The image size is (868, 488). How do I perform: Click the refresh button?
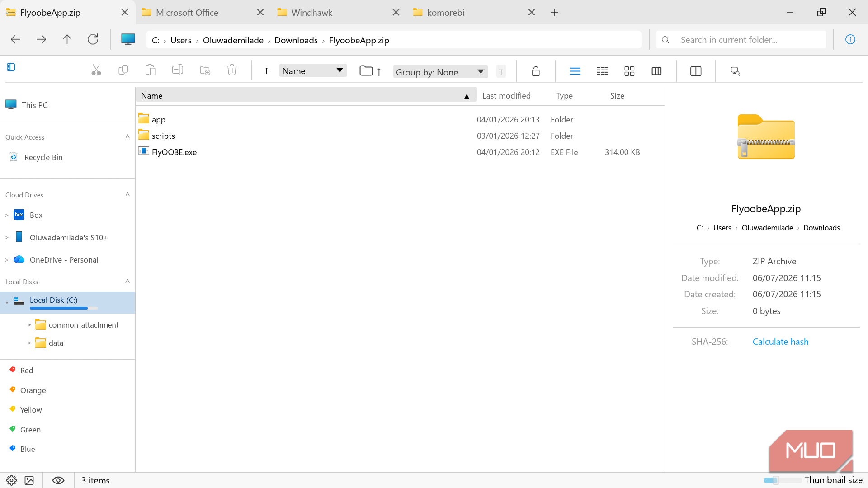point(93,40)
